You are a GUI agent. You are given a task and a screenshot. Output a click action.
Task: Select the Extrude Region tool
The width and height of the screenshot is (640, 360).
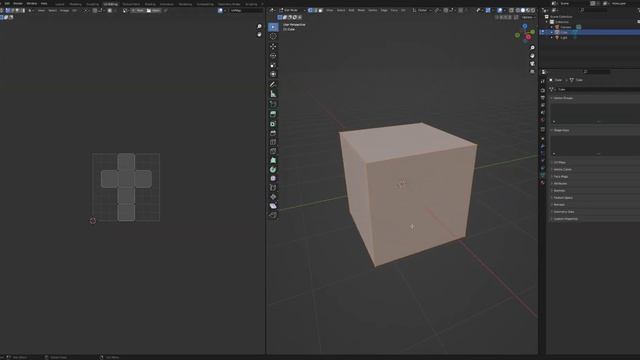pos(273,114)
